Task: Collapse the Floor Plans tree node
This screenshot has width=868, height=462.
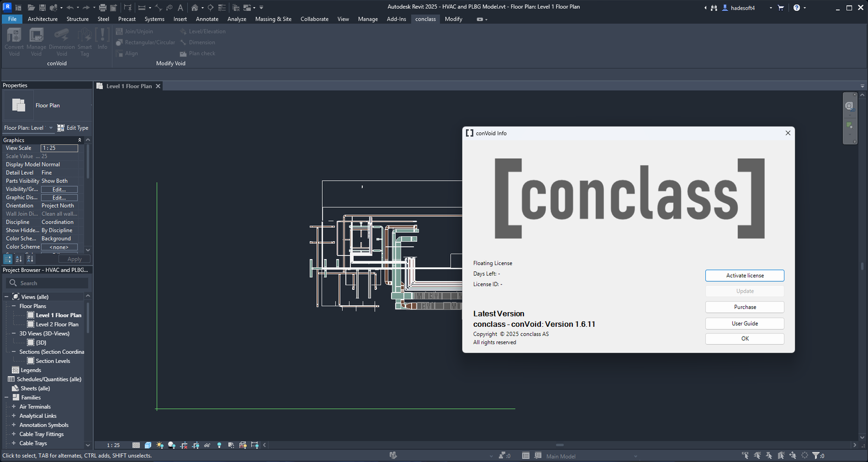Action: pos(14,306)
